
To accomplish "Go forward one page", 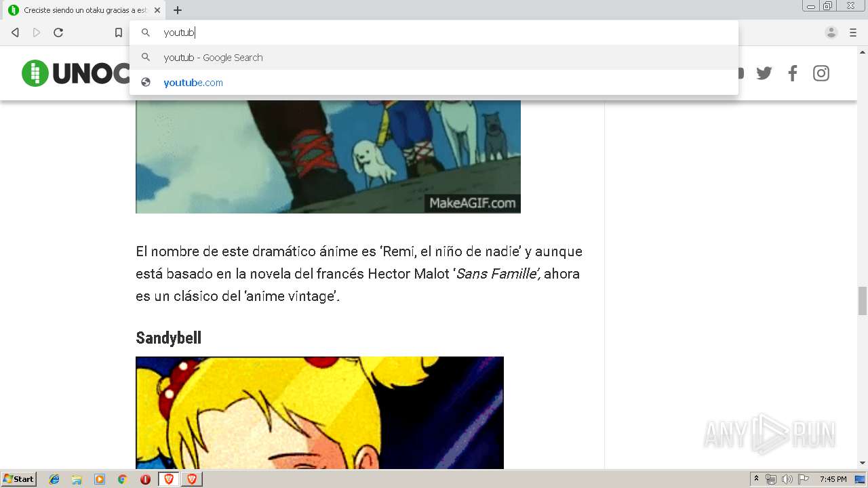I will [x=37, y=33].
